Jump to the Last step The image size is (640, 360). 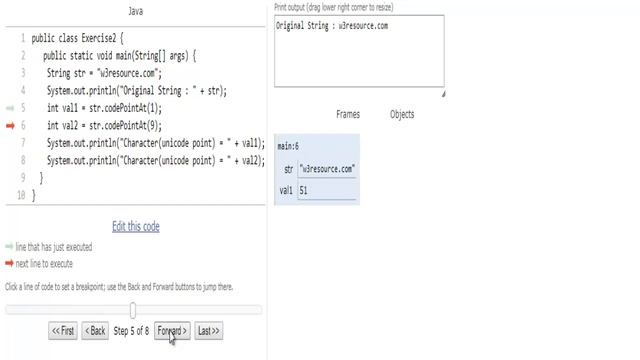209,331
